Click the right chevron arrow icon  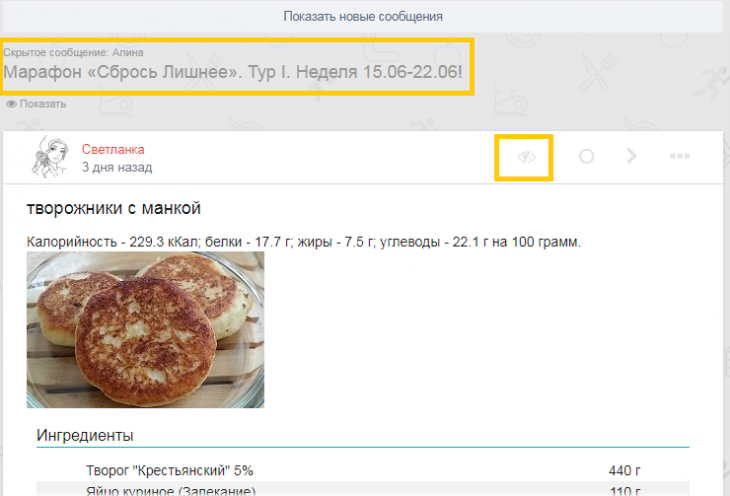pos(632,156)
